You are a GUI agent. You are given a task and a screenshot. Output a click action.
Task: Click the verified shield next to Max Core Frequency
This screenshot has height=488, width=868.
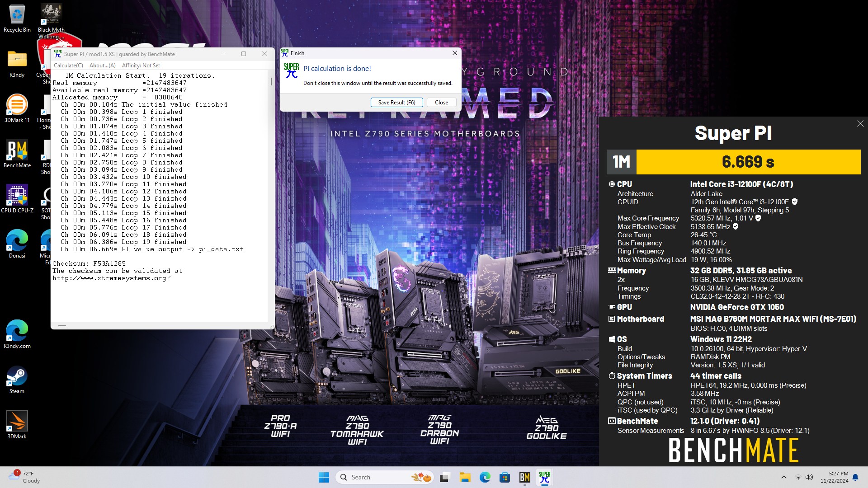pyautogui.click(x=758, y=218)
